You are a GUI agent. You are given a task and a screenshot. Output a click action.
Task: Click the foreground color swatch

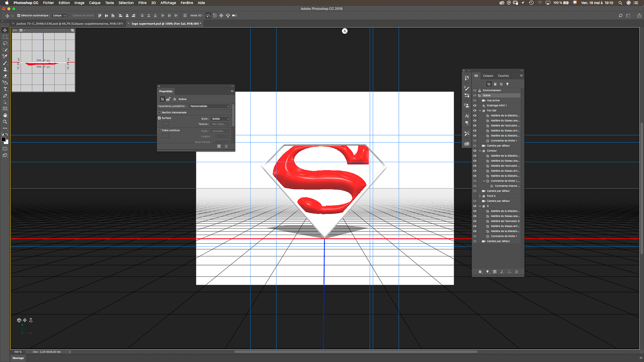point(3,139)
